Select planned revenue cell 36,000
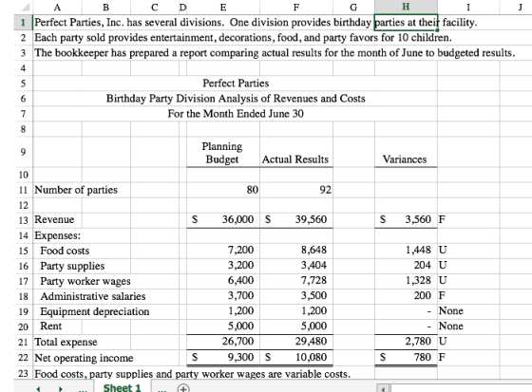 pyautogui.click(x=223, y=220)
